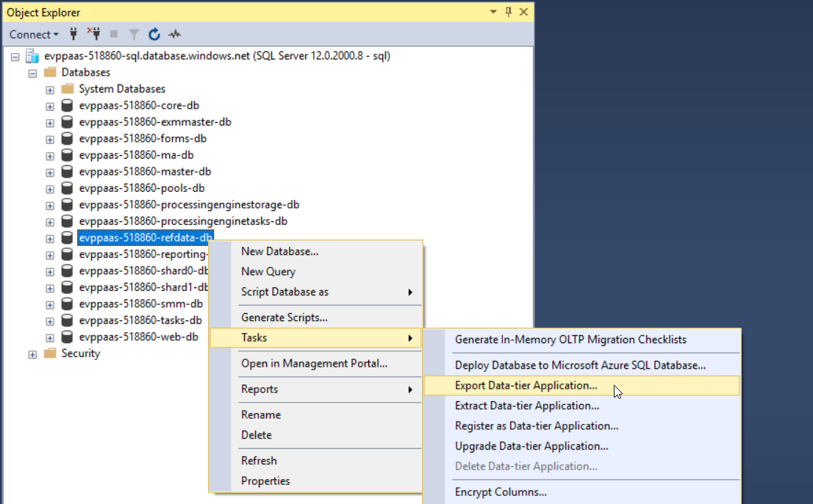Select Export Data-tier Application...

pos(581,386)
